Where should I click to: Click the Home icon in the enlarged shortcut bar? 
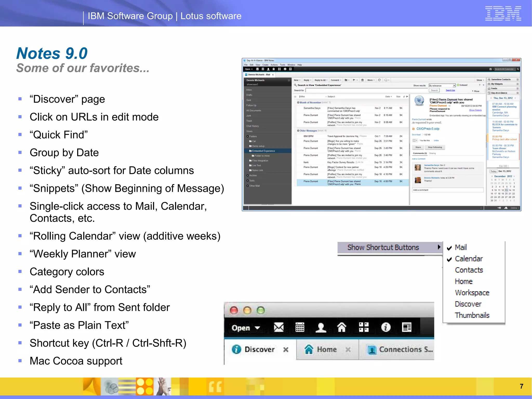pos(342,327)
